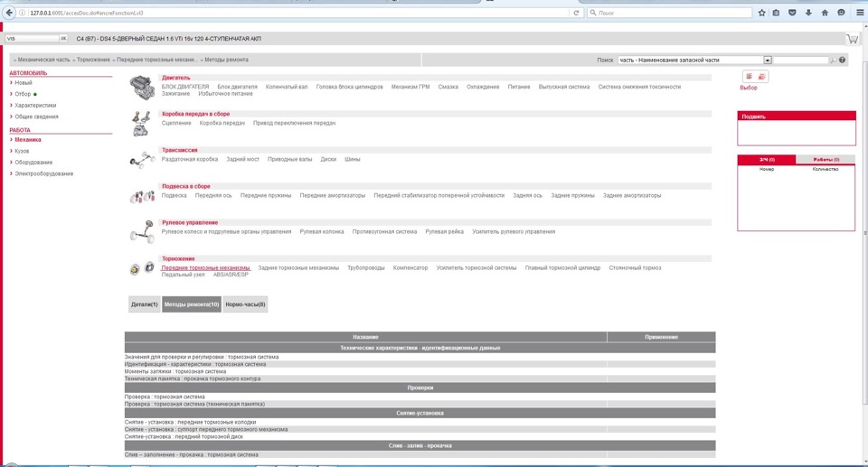The height and width of the screenshot is (467, 868).
Task: Click the VIS input field
Action: point(33,38)
